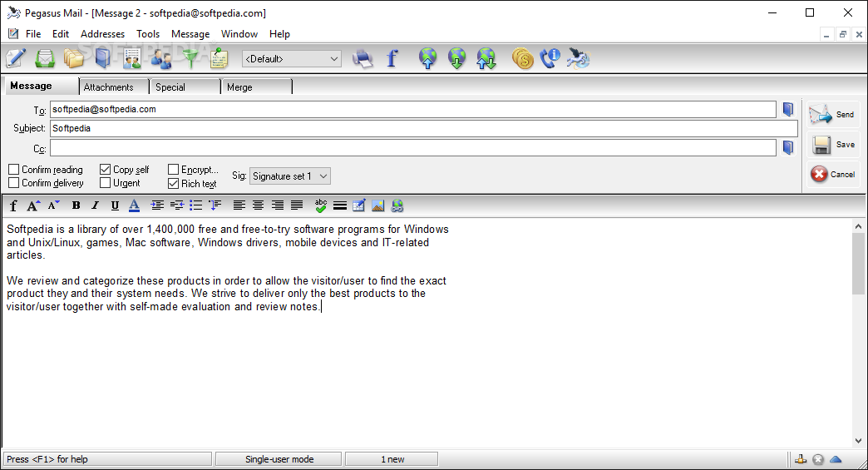868x470 pixels.
Task: Save the message draft
Action: tap(833, 145)
